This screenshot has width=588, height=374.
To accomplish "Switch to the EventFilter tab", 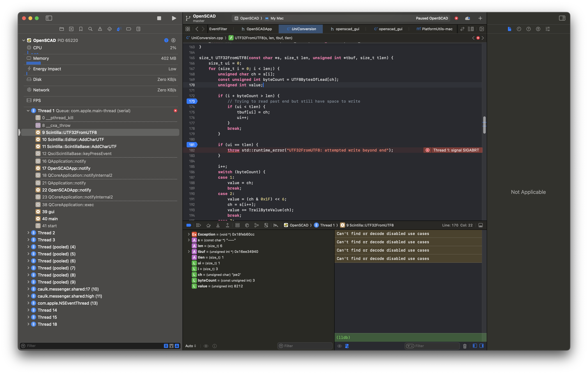I will 218,29.
